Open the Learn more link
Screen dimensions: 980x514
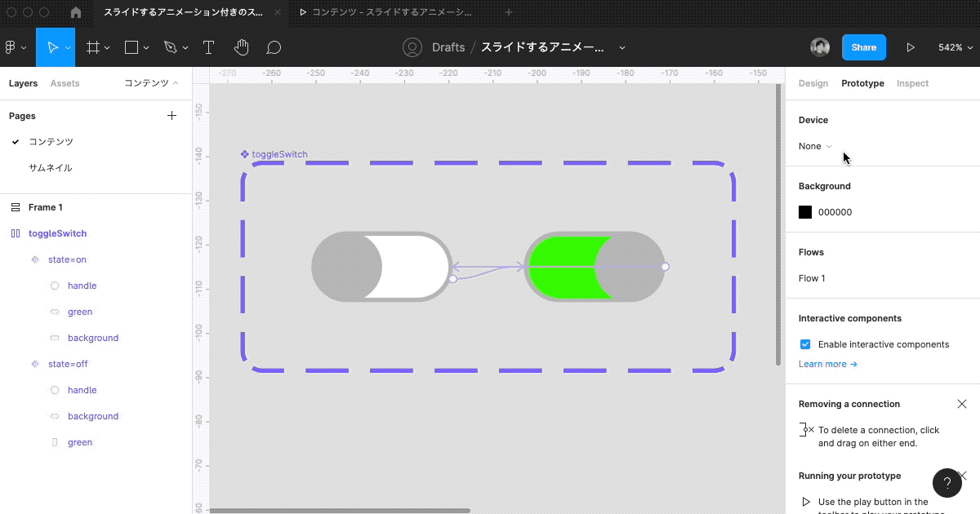(822, 364)
